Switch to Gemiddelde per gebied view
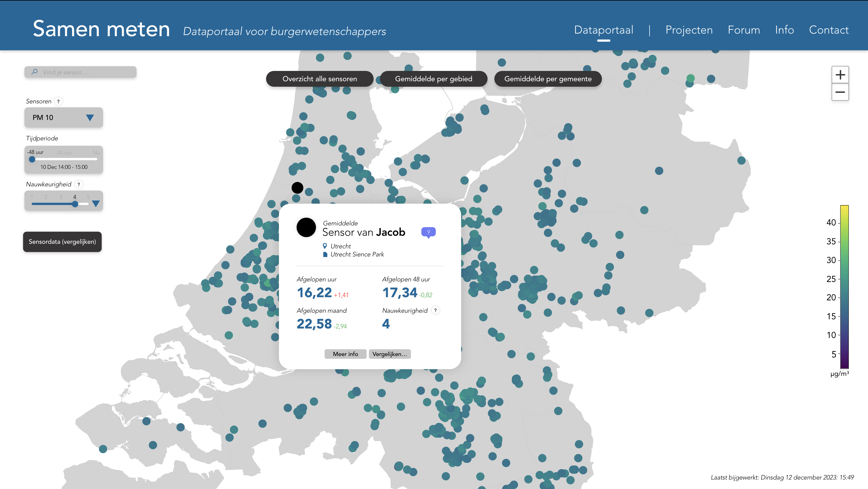Image resolution: width=868 pixels, height=489 pixels. pyautogui.click(x=433, y=79)
